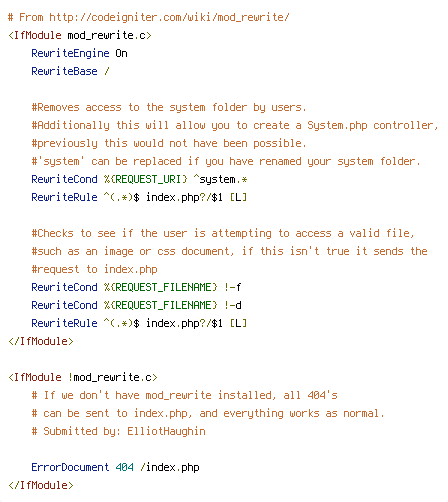The width and height of the screenshot is (448, 502).
Task: Click the opening IfModule mod_rewrite.c tag
Action: point(80,35)
